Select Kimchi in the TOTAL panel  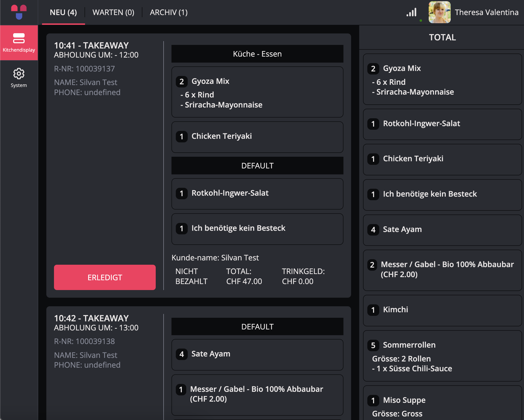(442, 310)
